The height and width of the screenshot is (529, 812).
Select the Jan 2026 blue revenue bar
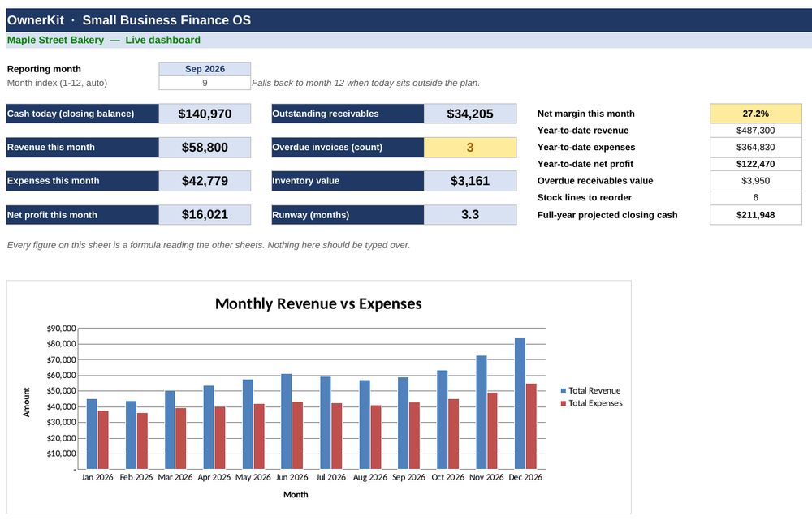92,434
